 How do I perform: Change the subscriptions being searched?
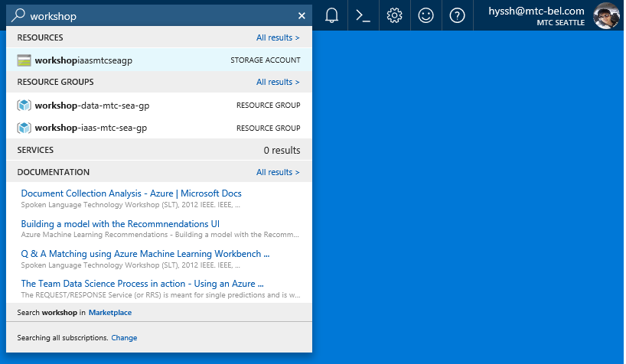coord(124,338)
